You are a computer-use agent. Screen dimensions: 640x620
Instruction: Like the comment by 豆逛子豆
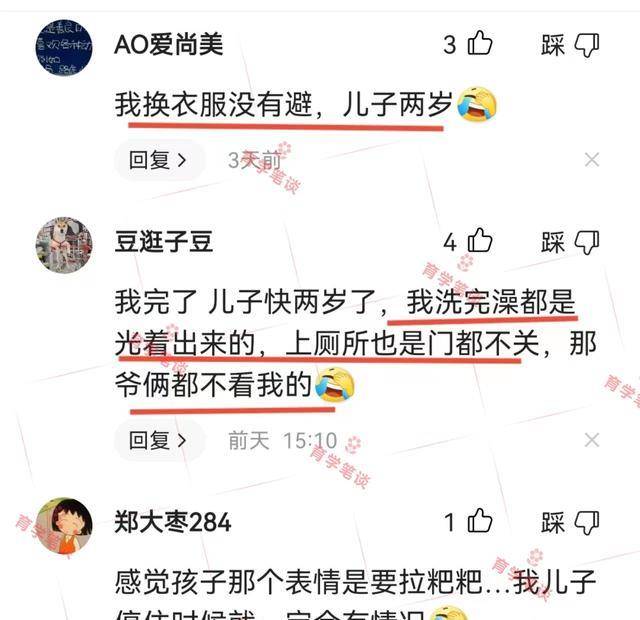[x=480, y=240]
